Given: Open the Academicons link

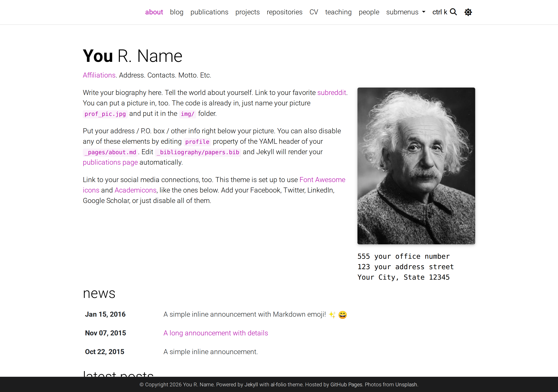Looking at the screenshot, I should coord(135,190).
